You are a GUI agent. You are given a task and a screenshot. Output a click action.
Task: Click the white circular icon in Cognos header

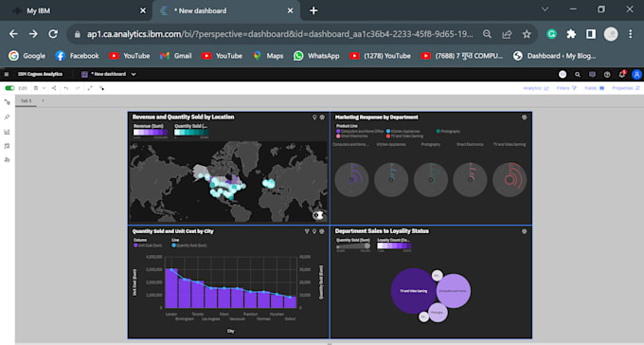pos(563,75)
